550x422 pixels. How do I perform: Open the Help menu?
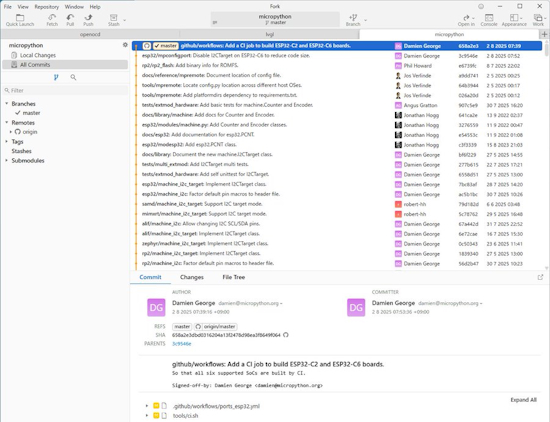(95, 7)
